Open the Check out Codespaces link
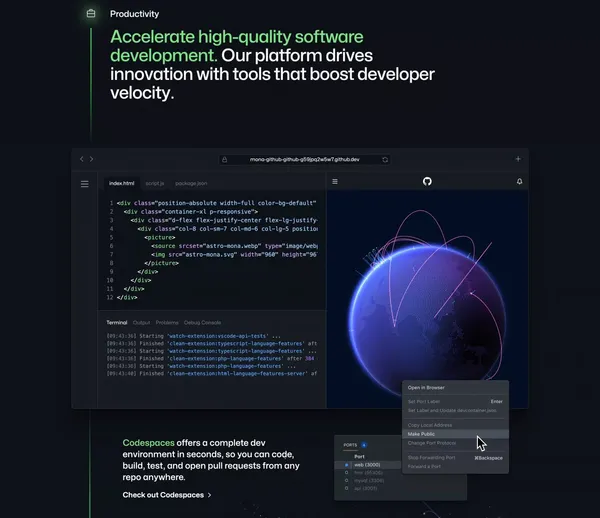This screenshot has height=518, width=600. click(x=167, y=495)
